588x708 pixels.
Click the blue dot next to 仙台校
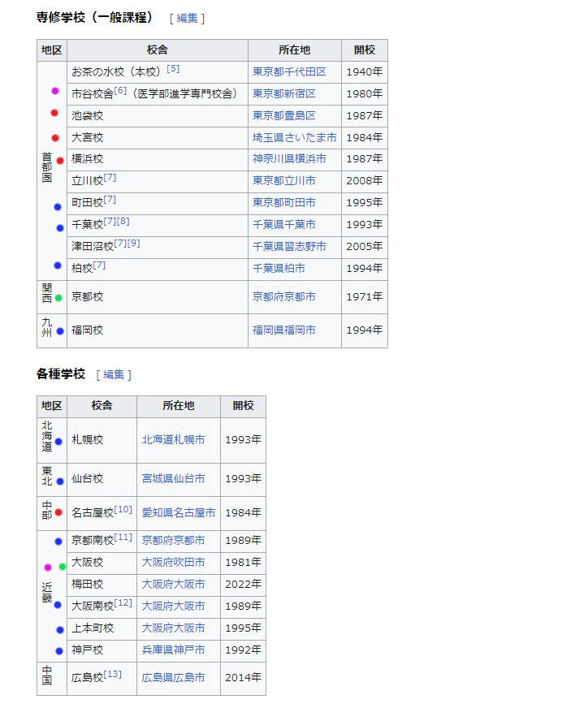(x=60, y=481)
